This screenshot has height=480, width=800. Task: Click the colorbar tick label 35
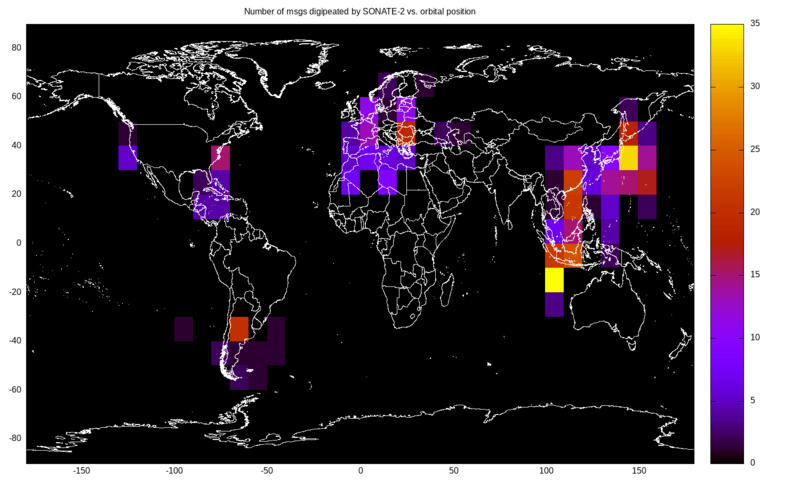coord(755,23)
